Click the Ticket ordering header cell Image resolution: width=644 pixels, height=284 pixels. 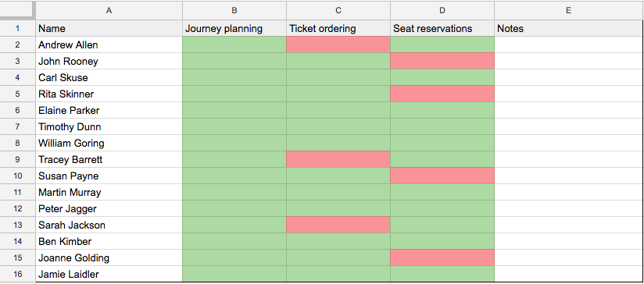[338, 28]
